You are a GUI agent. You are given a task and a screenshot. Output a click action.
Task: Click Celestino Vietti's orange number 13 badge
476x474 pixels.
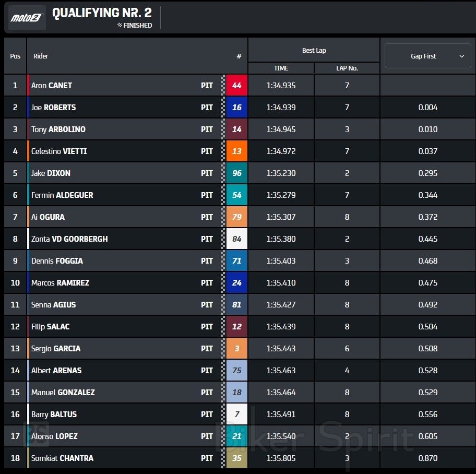(236, 151)
